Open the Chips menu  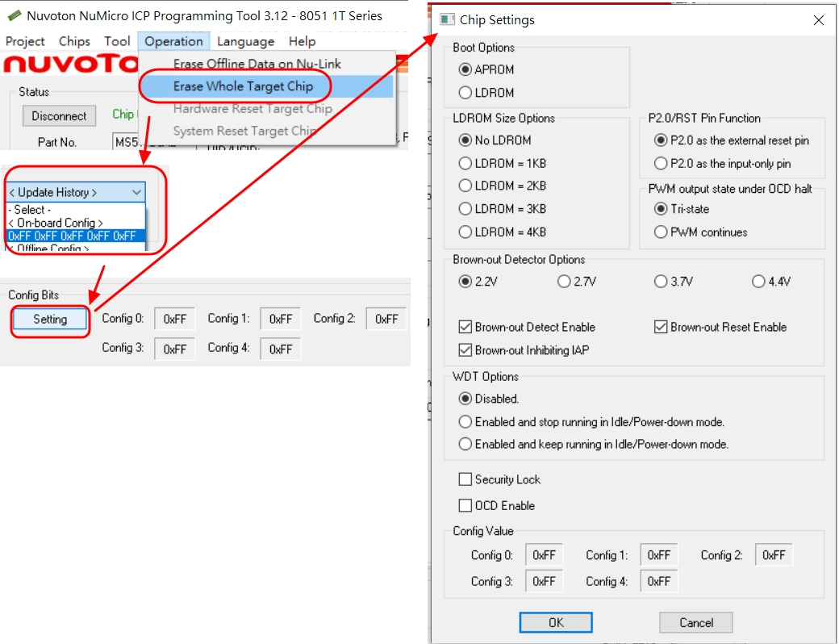coord(74,41)
